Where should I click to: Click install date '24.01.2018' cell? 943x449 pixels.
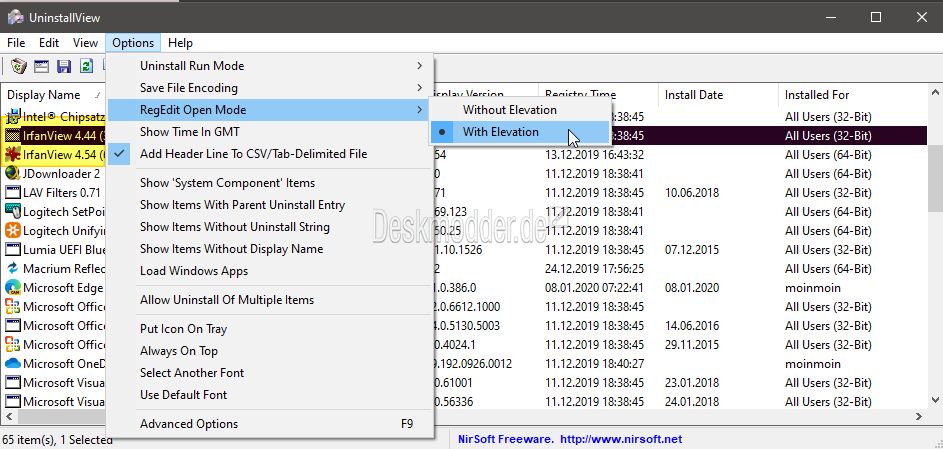click(x=692, y=402)
